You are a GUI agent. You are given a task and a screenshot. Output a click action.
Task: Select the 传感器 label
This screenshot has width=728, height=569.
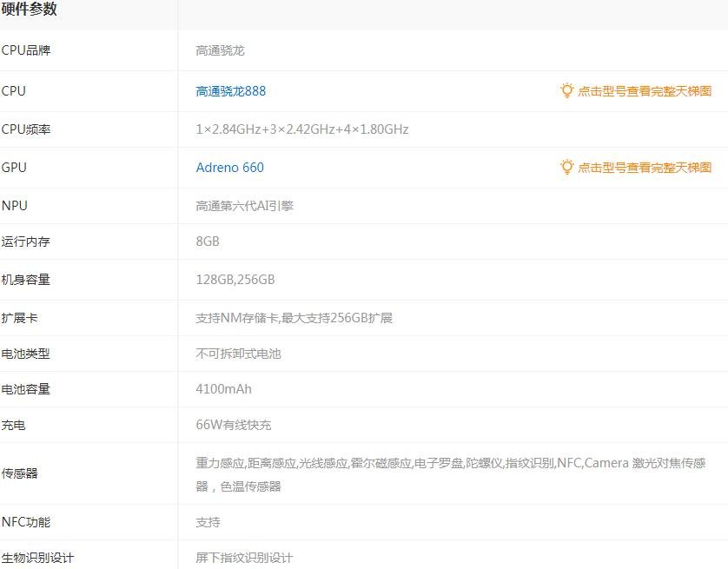tap(19, 473)
